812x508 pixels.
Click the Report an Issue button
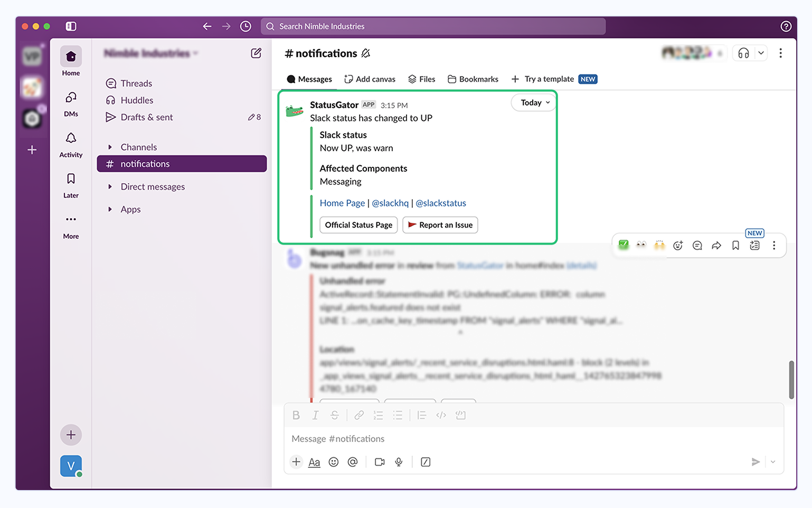click(x=440, y=225)
